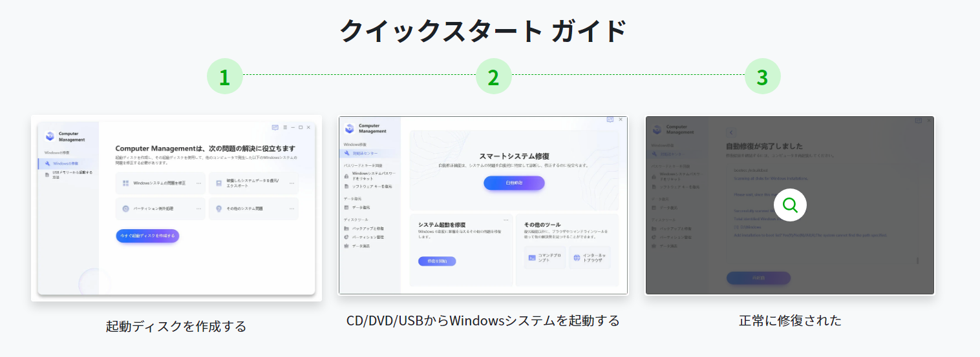The width and height of the screenshot is (980, 357).
Task: Open the ellipsis on システム起動を修復 card
Action: click(506, 220)
